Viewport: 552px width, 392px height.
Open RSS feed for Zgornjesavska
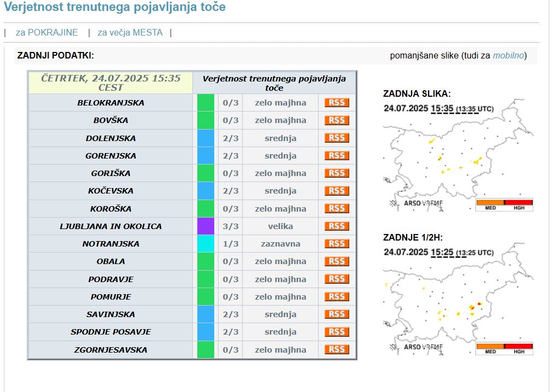pyautogui.click(x=337, y=349)
